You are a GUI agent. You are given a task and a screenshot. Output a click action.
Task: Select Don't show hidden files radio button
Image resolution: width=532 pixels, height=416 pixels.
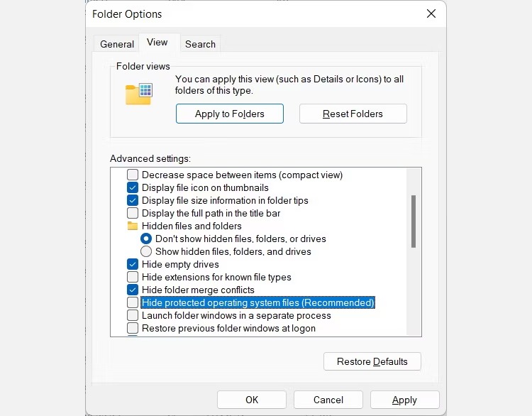[x=146, y=239]
